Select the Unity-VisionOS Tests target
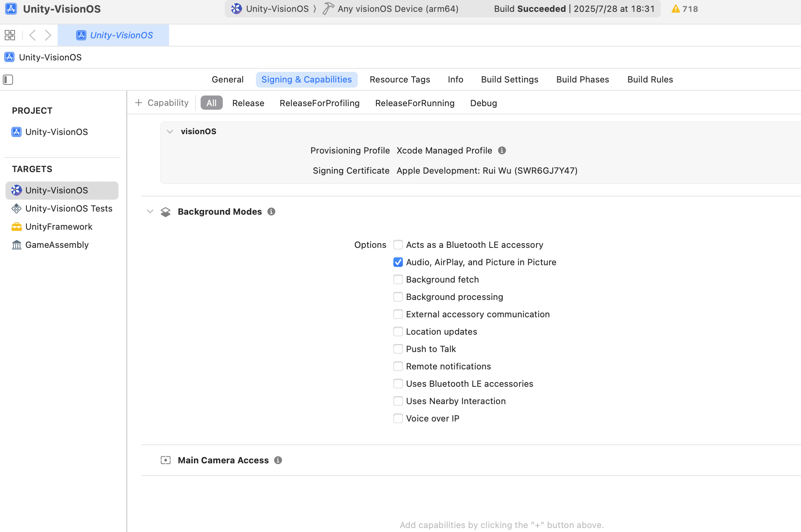Viewport: 801px width, 532px height. (62, 208)
